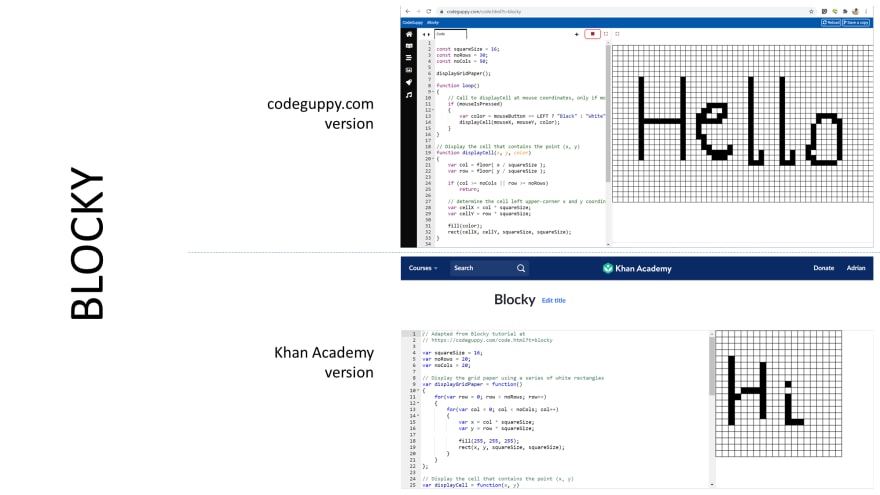Open the music note sidebar icon
This screenshot has width=880, height=495.
(x=409, y=95)
